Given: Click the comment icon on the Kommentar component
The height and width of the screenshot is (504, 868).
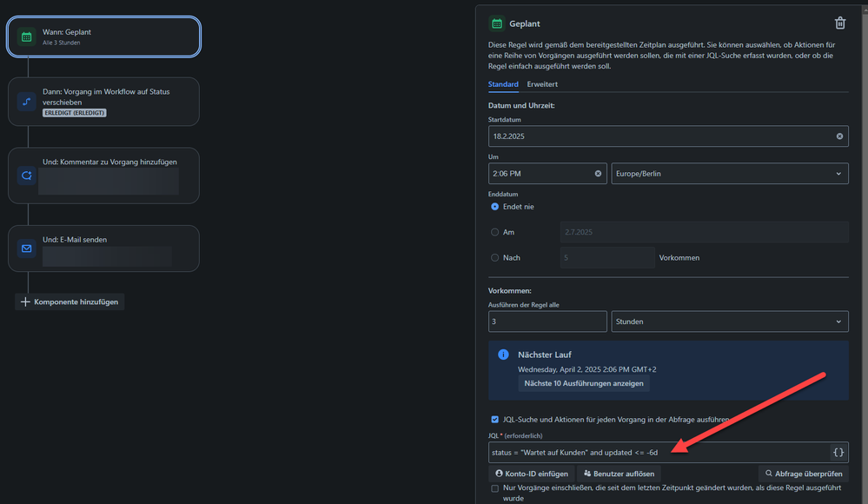Looking at the screenshot, I should tap(26, 175).
